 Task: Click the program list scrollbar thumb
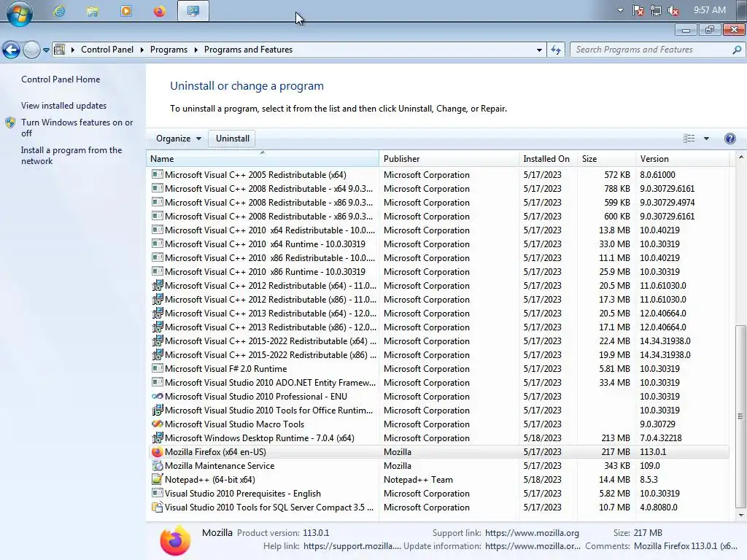click(740, 416)
